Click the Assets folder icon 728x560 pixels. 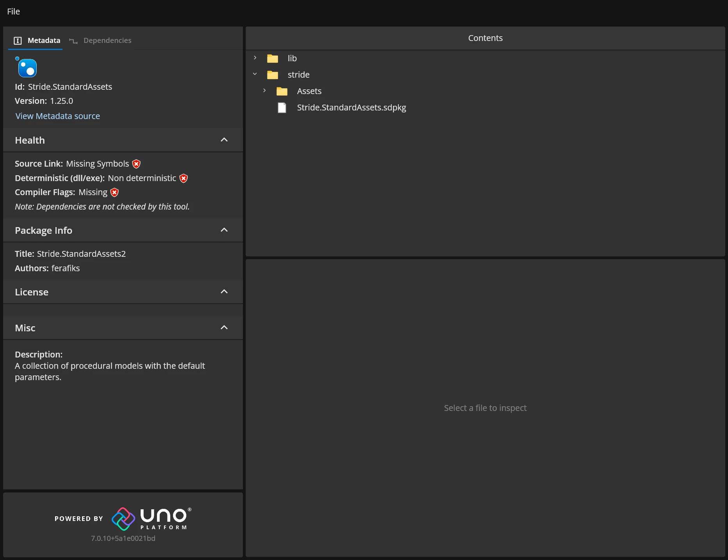[x=282, y=91]
